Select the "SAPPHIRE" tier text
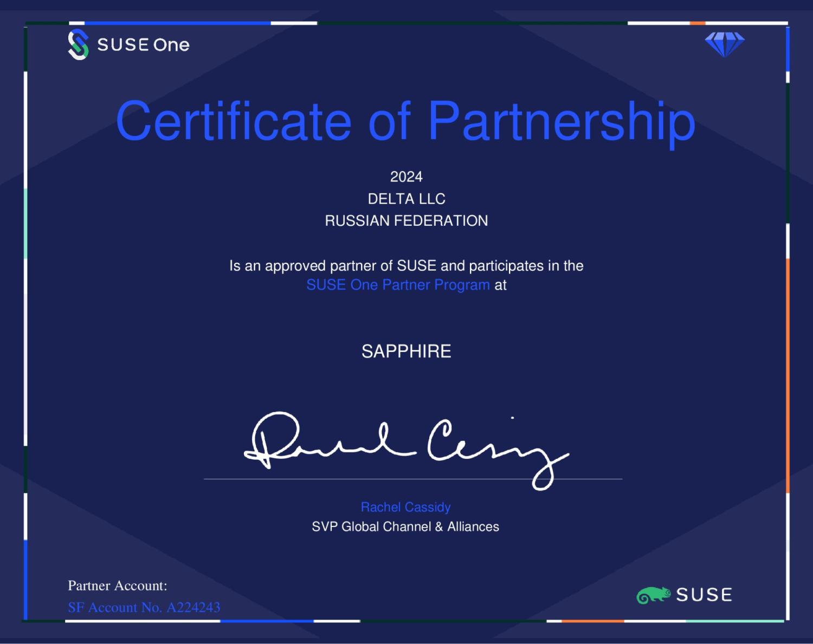This screenshot has width=813, height=644. coord(406,351)
